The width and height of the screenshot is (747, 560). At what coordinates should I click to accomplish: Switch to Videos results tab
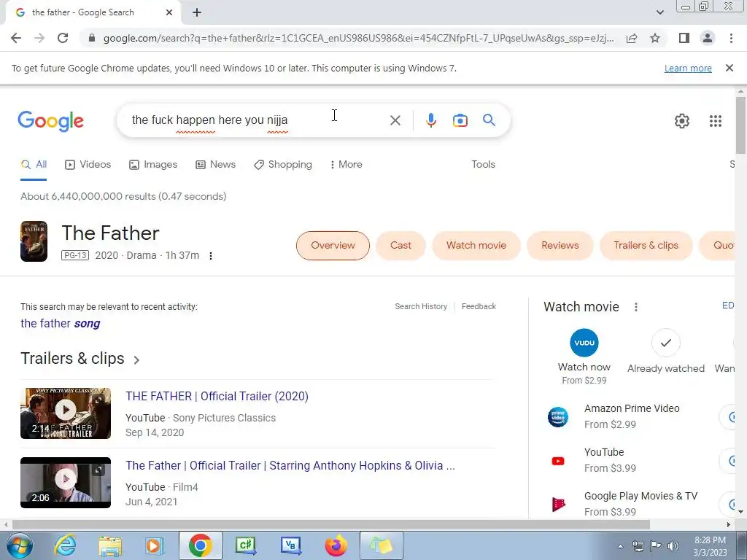(x=88, y=165)
